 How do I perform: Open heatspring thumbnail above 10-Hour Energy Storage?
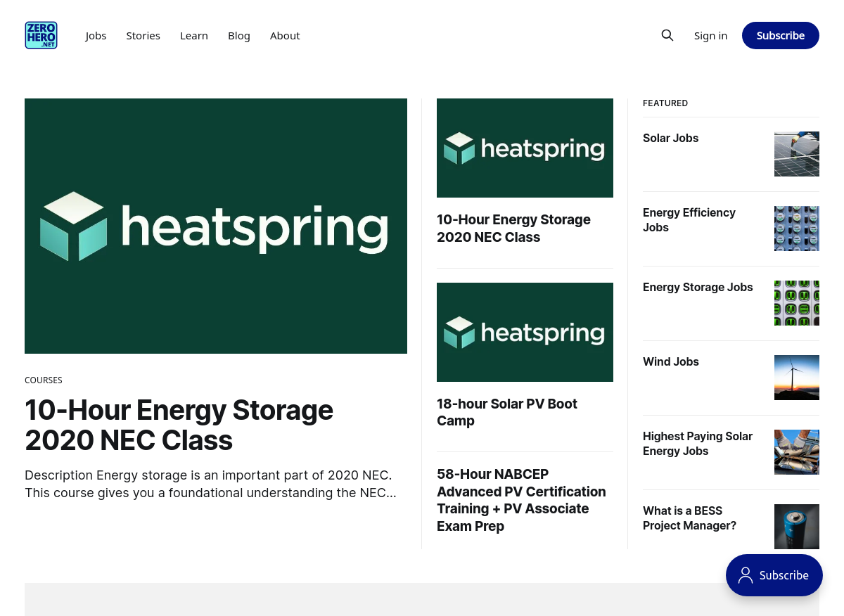[525, 148]
